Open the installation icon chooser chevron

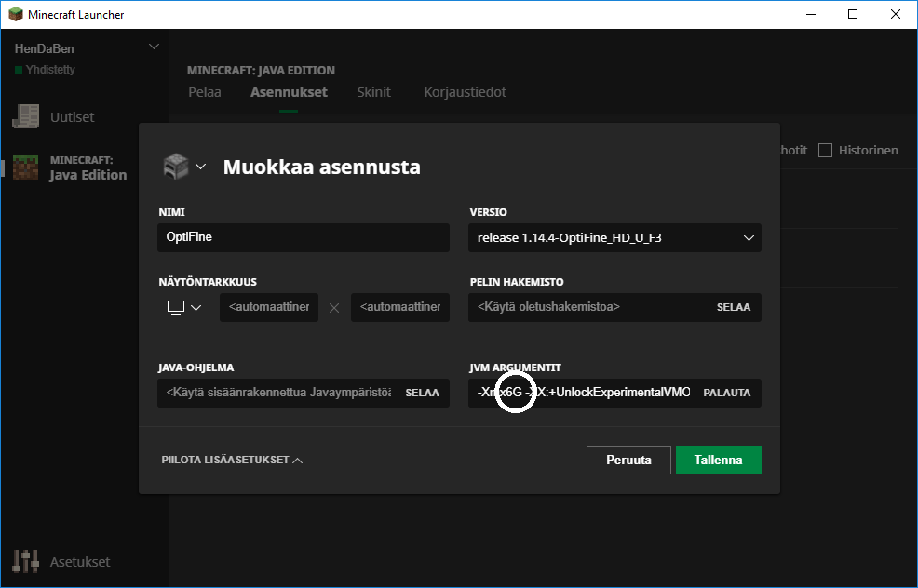(200, 167)
